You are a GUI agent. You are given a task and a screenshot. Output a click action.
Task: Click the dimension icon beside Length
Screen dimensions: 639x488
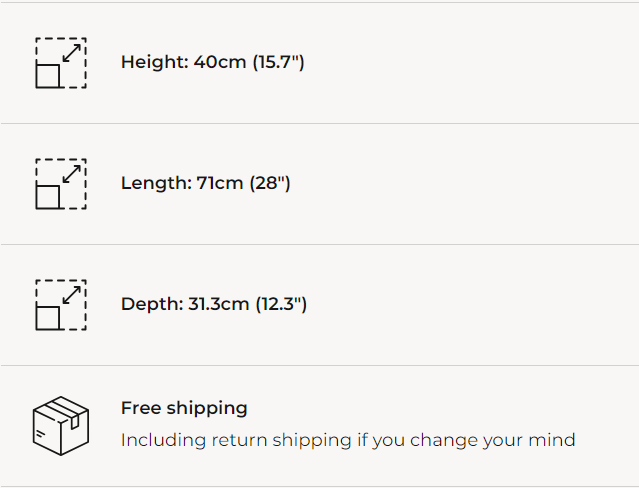click(x=61, y=184)
